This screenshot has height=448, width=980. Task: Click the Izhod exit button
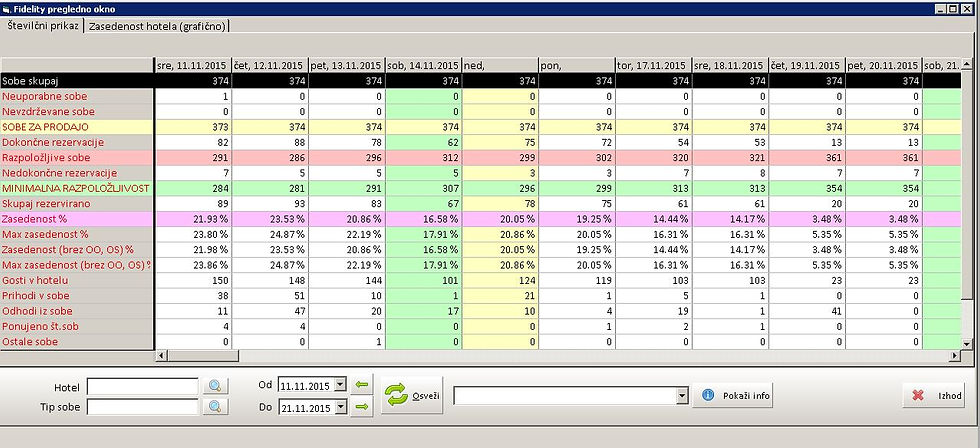point(934,396)
